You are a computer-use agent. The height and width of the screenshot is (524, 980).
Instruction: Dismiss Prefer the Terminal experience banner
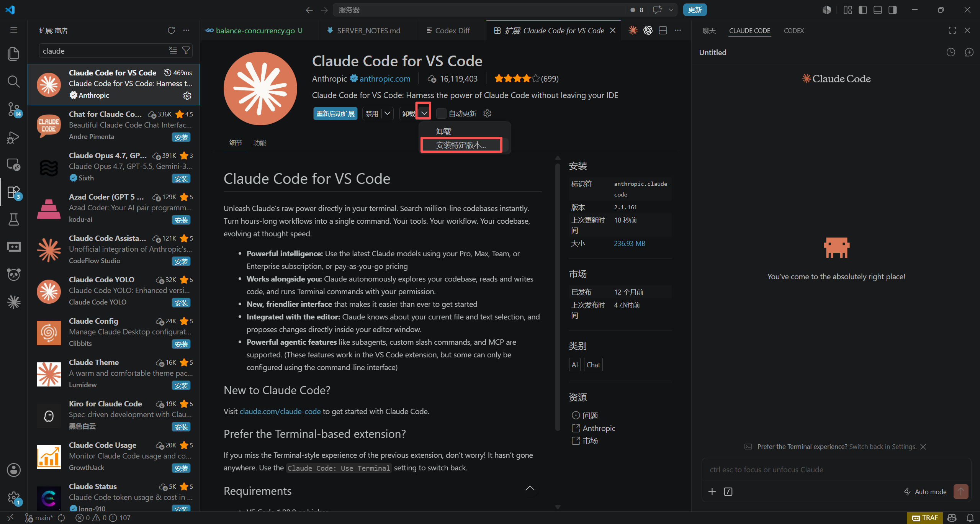923,447
